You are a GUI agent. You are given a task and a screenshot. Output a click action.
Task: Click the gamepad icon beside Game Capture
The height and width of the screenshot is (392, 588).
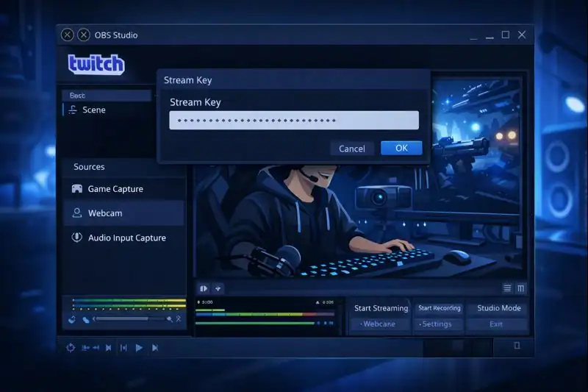77,189
